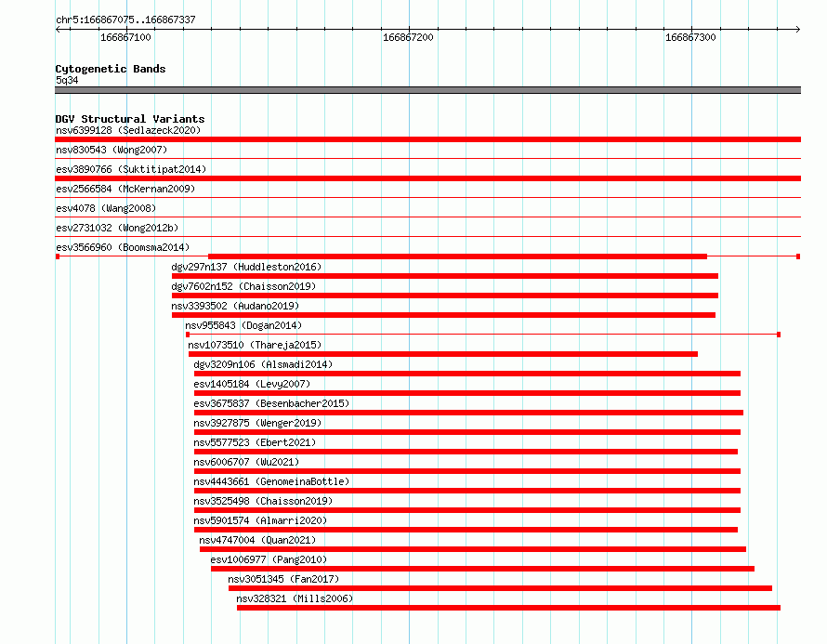Image resolution: width=827 pixels, height=644 pixels.
Task: Click the esv2566584 (McKernan2009) label
Action: click(x=125, y=189)
